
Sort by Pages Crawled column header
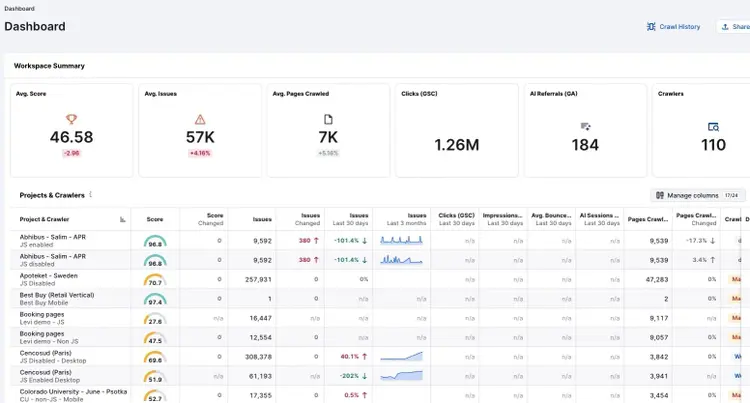point(648,219)
